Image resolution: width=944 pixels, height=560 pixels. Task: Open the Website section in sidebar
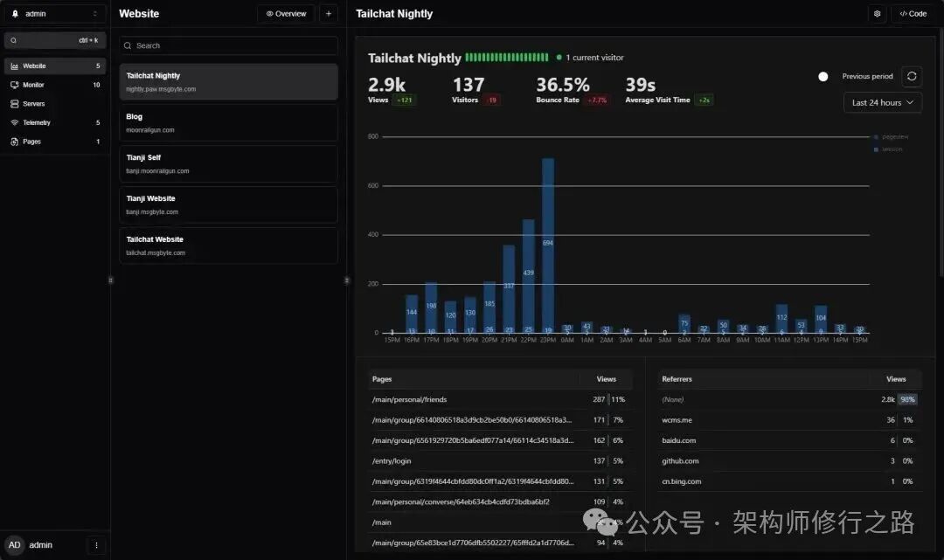(x=55, y=66)
